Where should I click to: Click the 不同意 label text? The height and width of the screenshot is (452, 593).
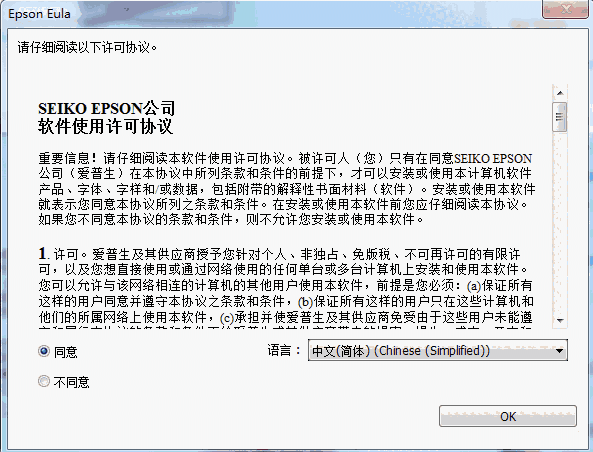pos(71,382)
